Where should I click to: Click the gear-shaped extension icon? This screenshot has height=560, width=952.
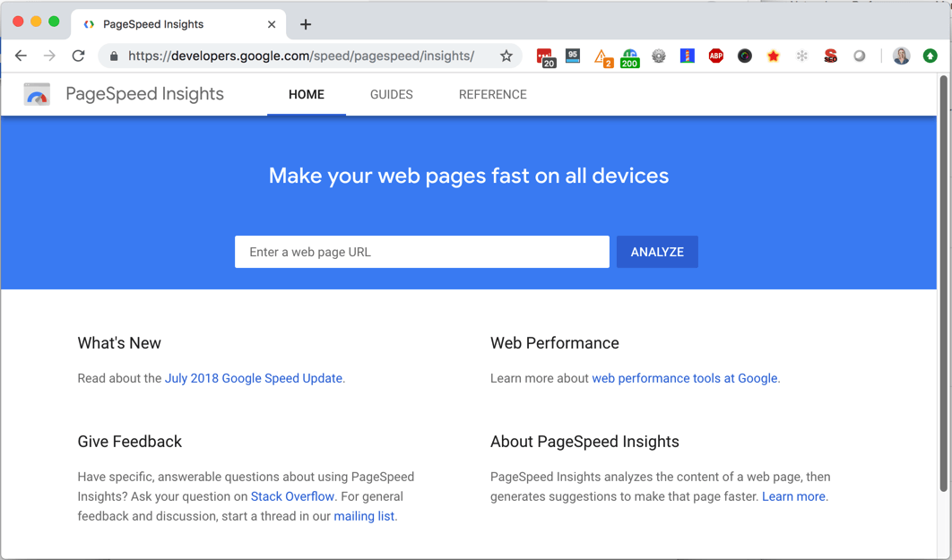[x=659, y=56]
